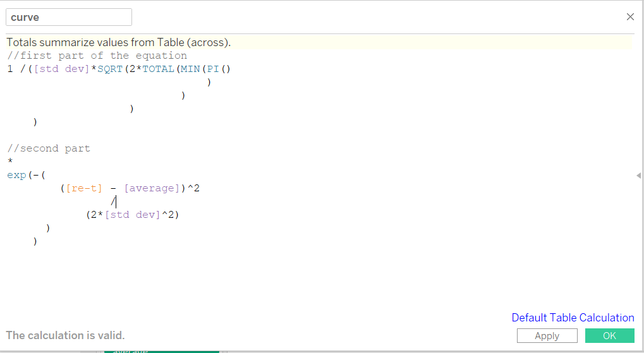
Task: Click the 'The calculation is valid' status text
Action: (x=66, y=335)
